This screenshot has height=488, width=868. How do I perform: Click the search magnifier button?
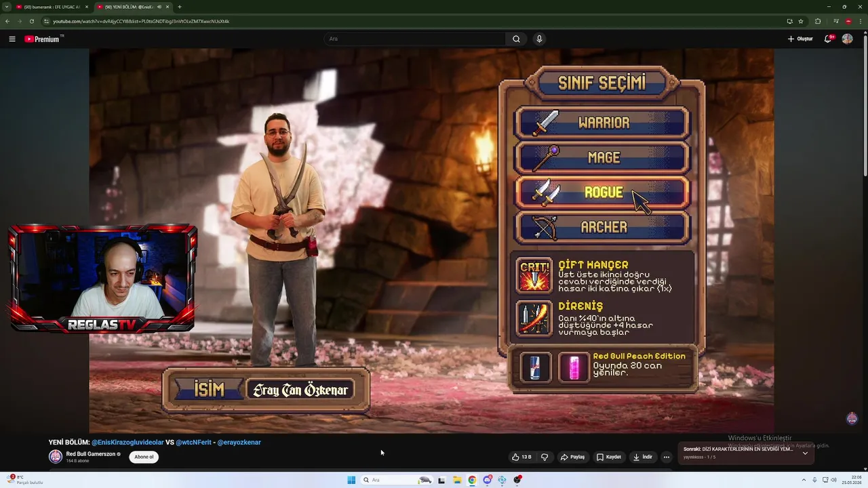pos(516,39)
